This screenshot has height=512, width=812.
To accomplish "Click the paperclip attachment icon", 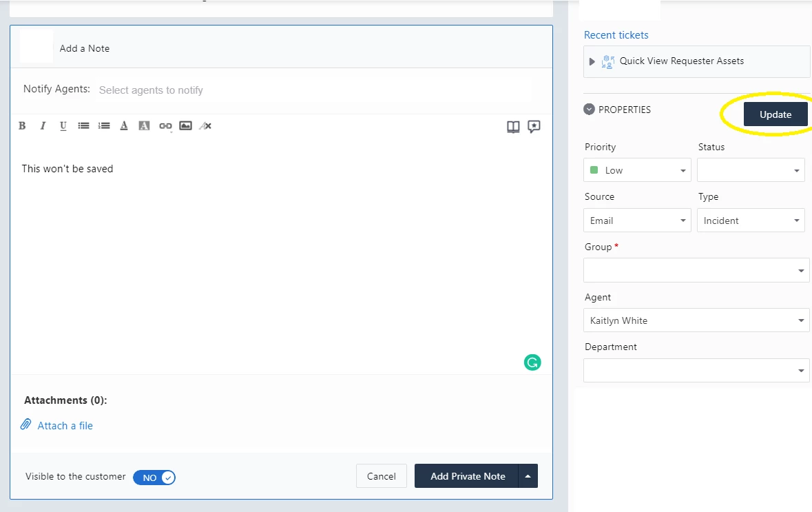I will click(26, 424).
